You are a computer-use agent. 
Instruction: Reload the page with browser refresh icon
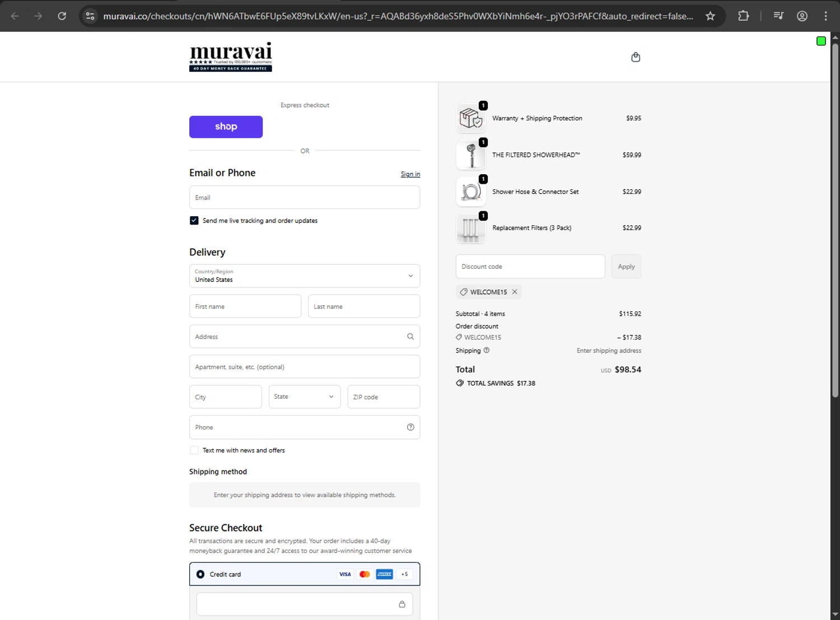(62, 16)
